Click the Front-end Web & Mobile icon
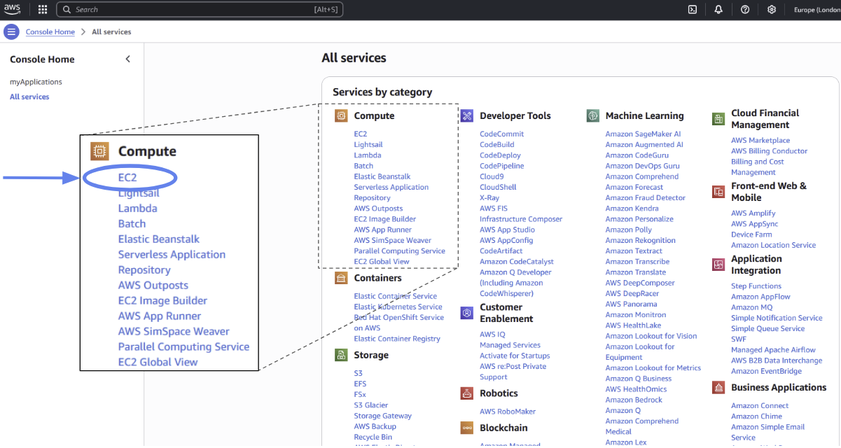Screen dimensions: 841x448 pos(718,192)
